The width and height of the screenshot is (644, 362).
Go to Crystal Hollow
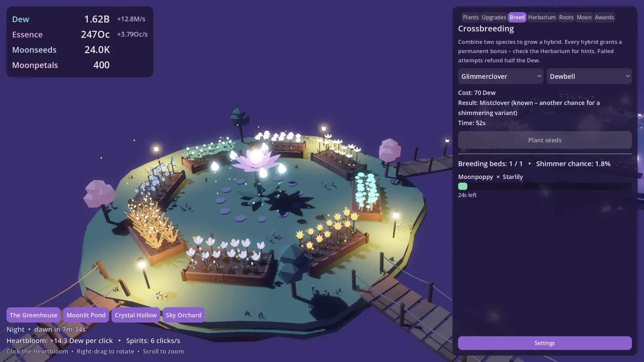click(136, 315)
